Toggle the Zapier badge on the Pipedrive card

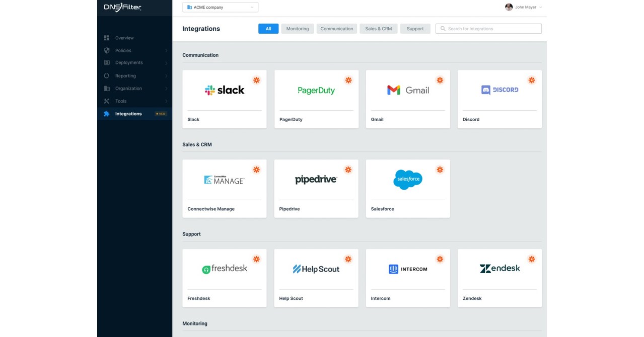348,170
